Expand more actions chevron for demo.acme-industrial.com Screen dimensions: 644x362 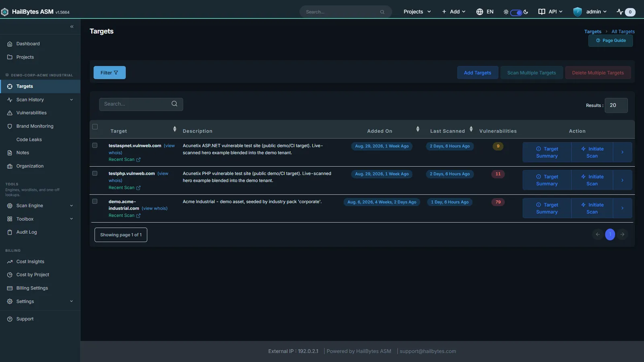pos(622,208)
